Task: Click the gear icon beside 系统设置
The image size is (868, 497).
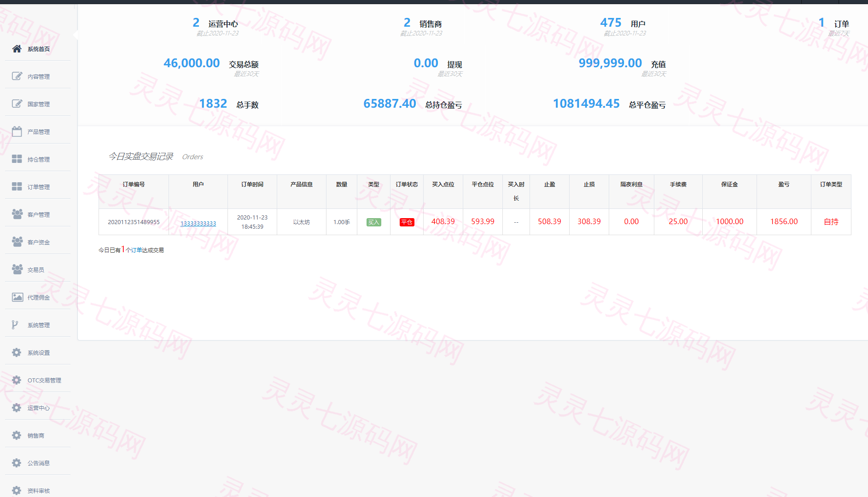Action: (x=17, y=353)
